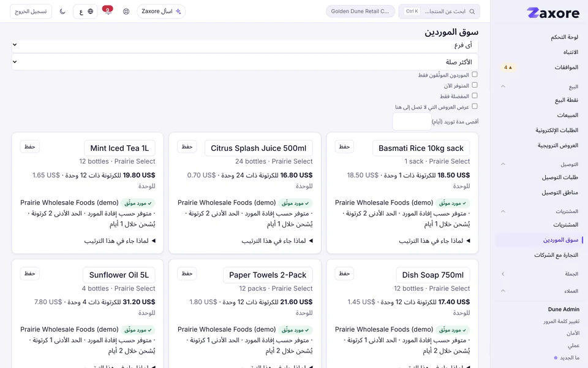
Task: Focus the product search field
Action: 439,11
